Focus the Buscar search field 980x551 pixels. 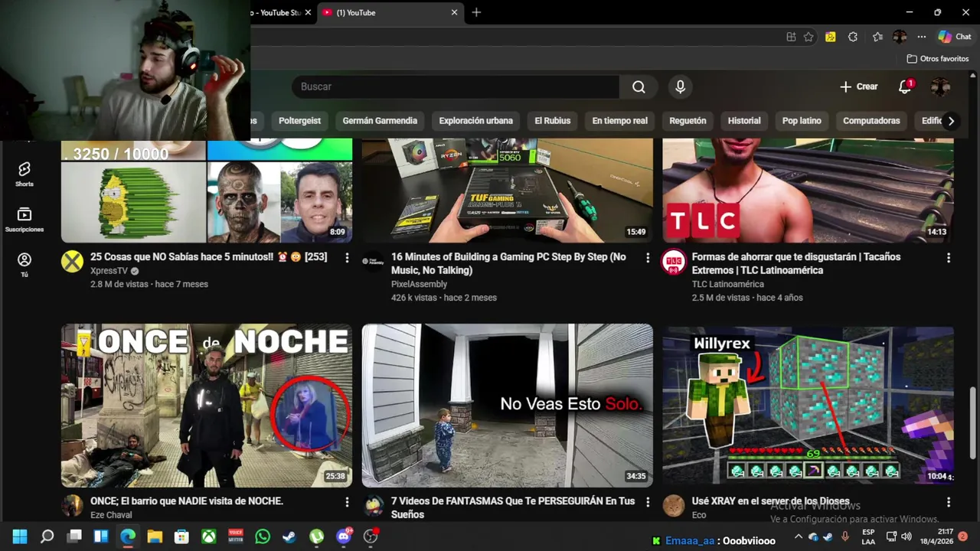(455, 86)
